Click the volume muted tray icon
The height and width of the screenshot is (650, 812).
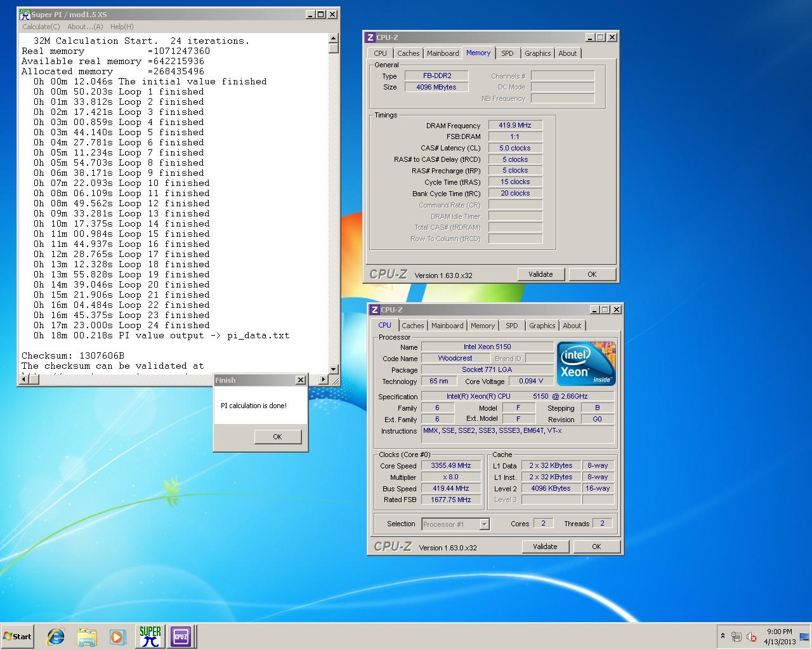(752, 637)
